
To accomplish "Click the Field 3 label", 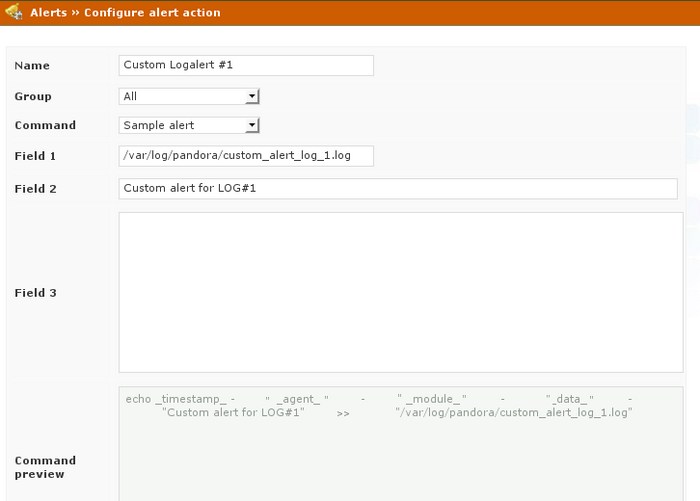I will [x=35, y=293].
